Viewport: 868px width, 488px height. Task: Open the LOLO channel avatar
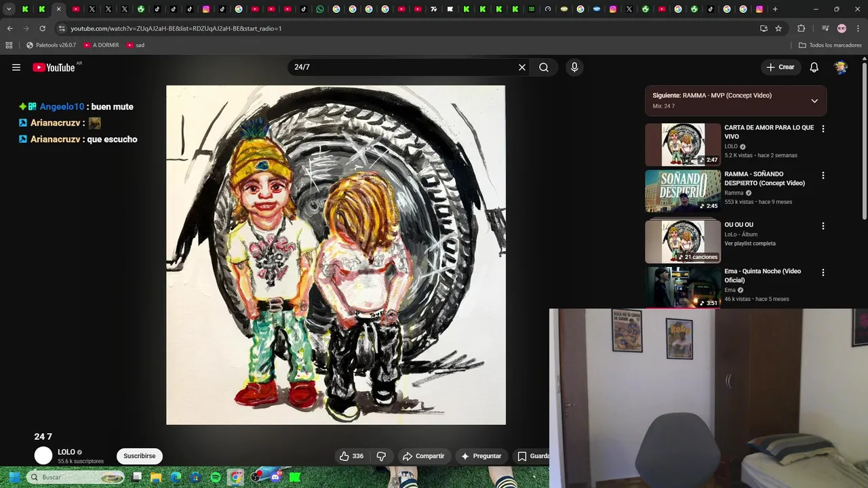43,456
